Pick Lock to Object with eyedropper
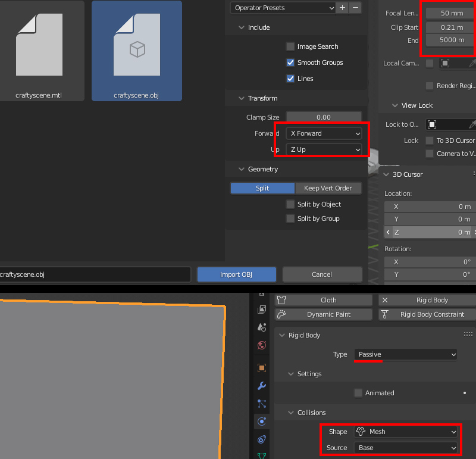The image size is (476, 459). tap(472, 124)
